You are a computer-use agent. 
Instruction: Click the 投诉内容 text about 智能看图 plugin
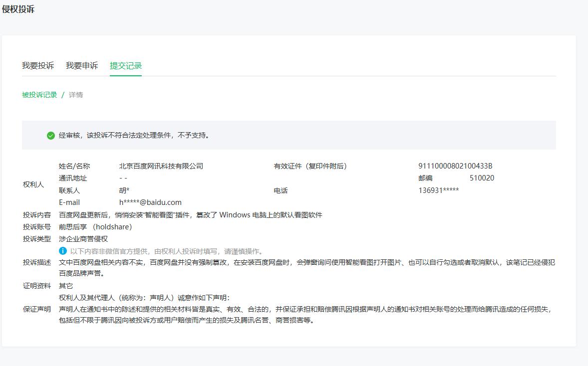[190, 215]
